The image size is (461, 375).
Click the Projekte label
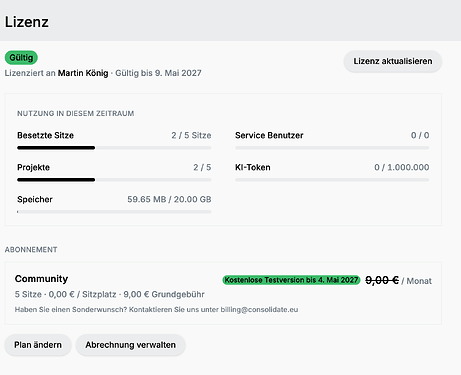tap(33, 167)
